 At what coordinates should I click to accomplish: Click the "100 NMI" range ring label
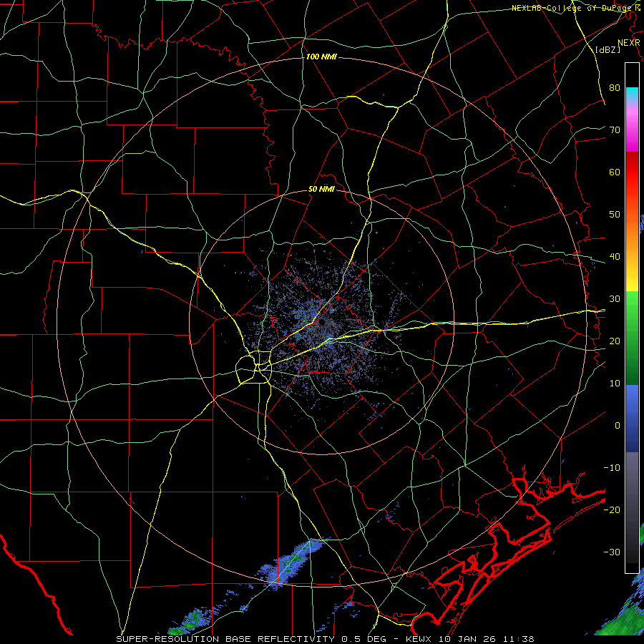tap(321, 57)
